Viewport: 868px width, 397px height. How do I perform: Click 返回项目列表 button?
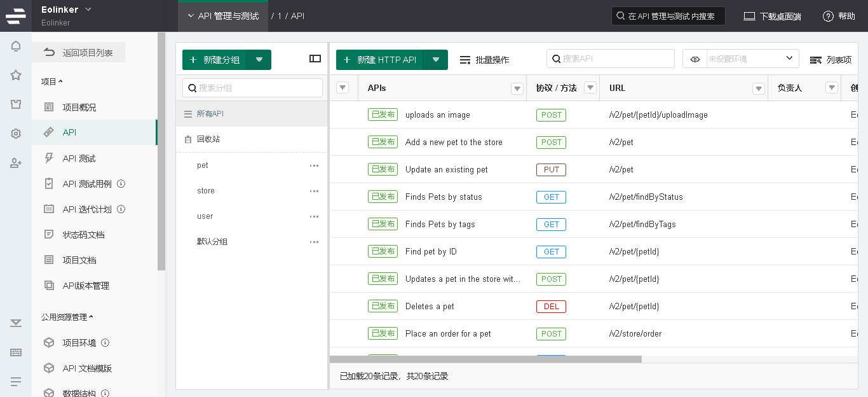(x=79, y=53)
